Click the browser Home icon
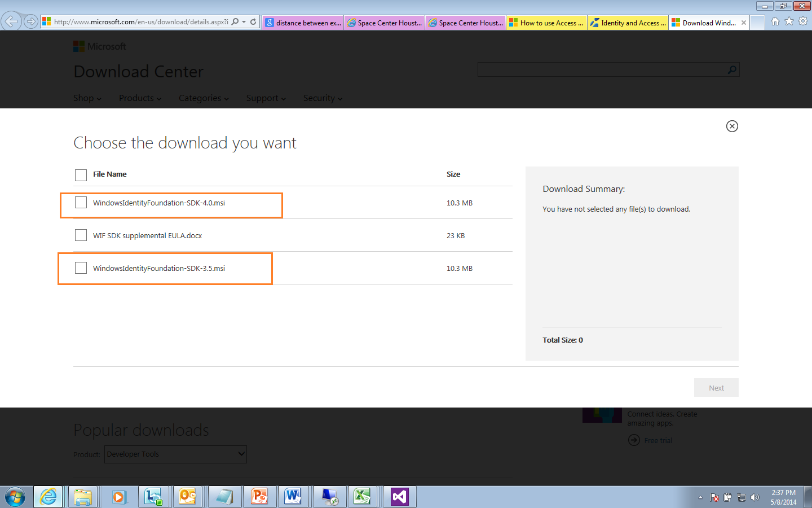Viewport: 812px width, 508px height. 775,21
